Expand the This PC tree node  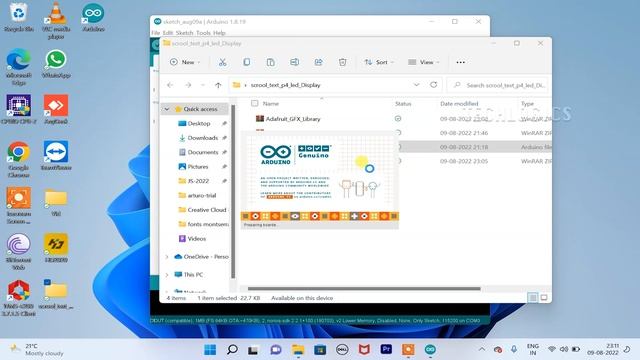[x=167, y=275]
